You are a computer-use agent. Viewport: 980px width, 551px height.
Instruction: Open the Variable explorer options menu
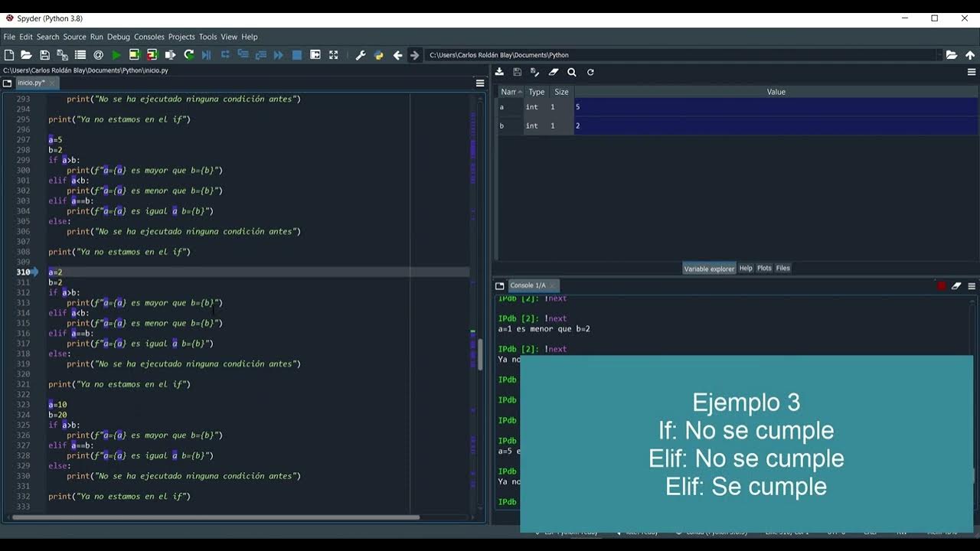click(972, 72)
